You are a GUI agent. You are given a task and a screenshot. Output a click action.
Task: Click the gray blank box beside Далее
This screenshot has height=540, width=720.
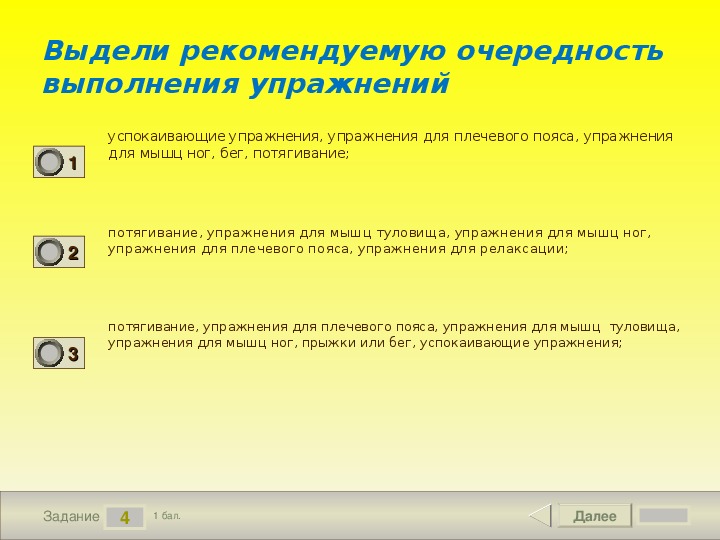[664, 515]
